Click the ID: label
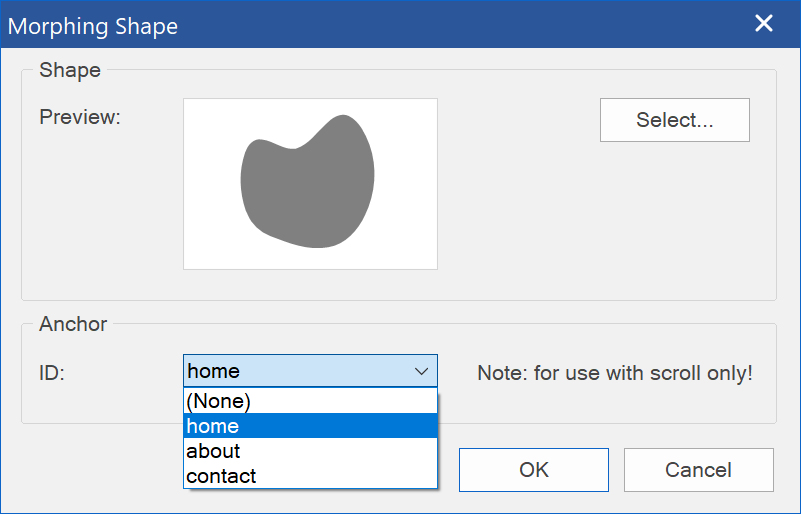 [x=52, y=373]
